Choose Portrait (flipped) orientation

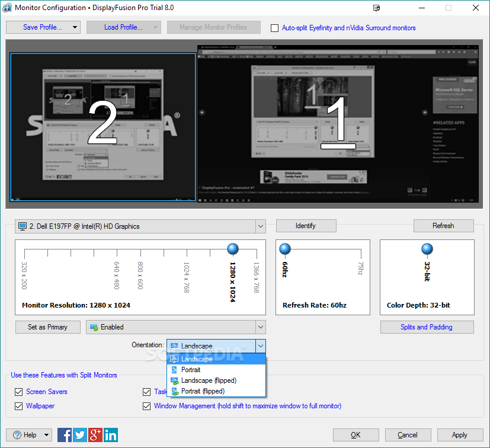216,391
